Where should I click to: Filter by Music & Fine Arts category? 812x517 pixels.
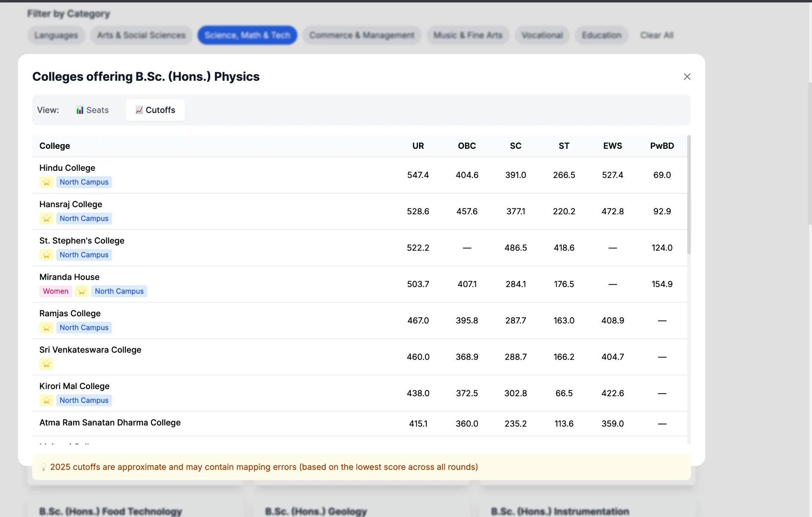coord(468,35)
